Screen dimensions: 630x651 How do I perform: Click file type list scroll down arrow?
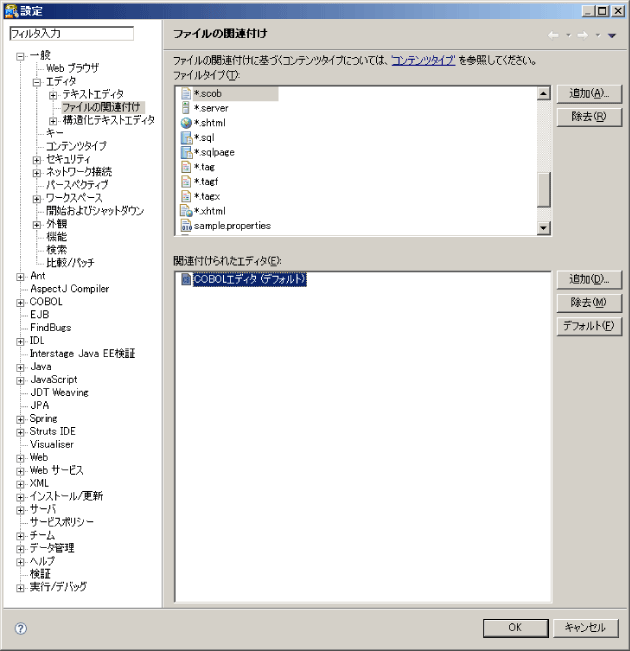(x=543, y=228)
